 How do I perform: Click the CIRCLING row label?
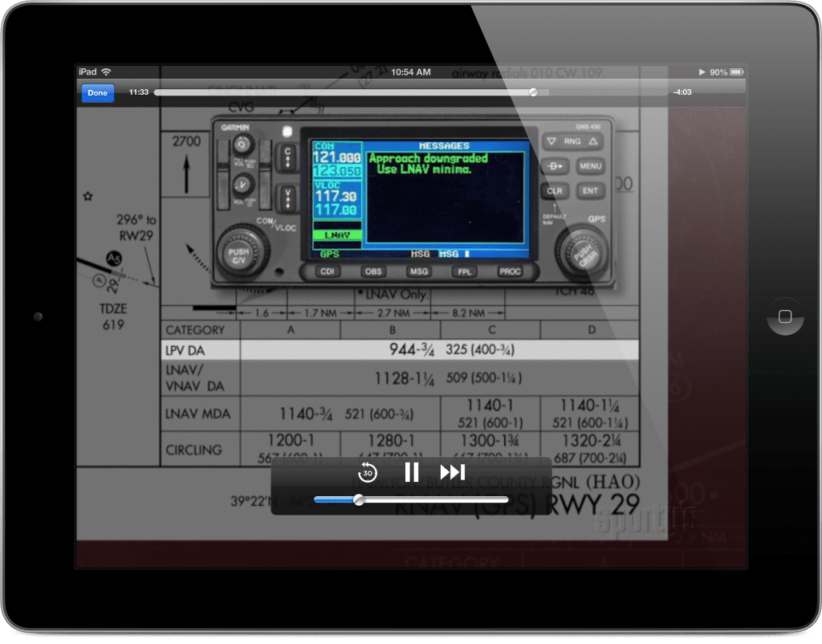[x=194, y=450]
